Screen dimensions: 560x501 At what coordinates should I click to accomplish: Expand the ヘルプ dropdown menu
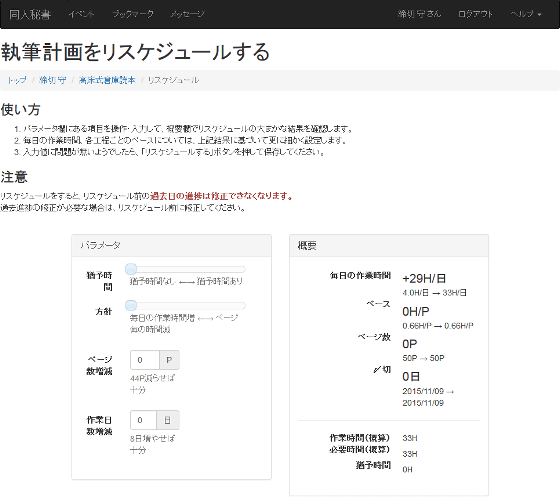[526, 14]
